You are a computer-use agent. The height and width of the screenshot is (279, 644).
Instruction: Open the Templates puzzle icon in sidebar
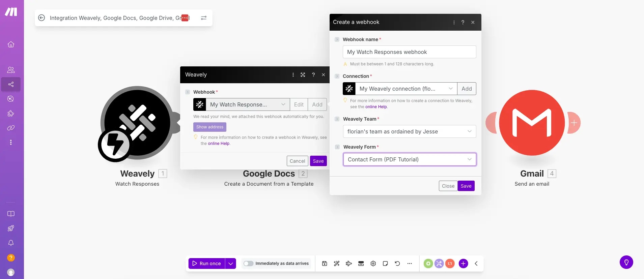[x=11, y=113]
